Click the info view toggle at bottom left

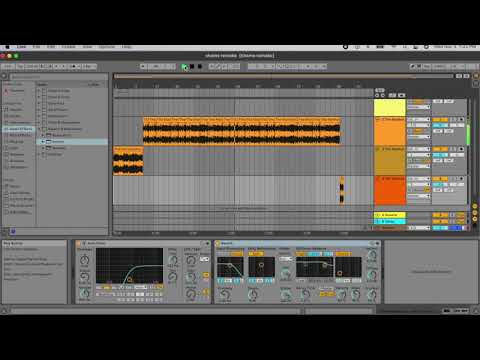[4, 311]
